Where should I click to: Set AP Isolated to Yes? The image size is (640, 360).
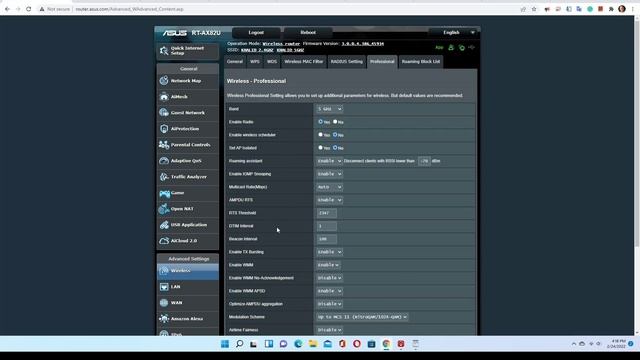point(320,148)
